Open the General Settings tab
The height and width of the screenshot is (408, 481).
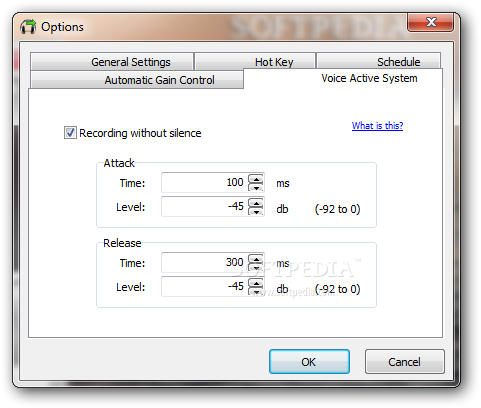point(112,62)
